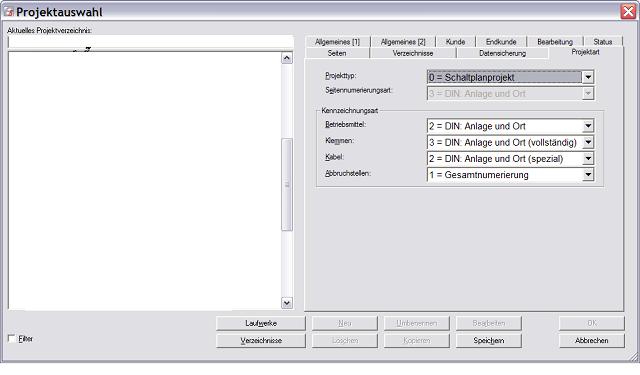Open the Projekttyp dropdown arrow
The width and height of the screenshot is (640, 375).
coord(588,77)
